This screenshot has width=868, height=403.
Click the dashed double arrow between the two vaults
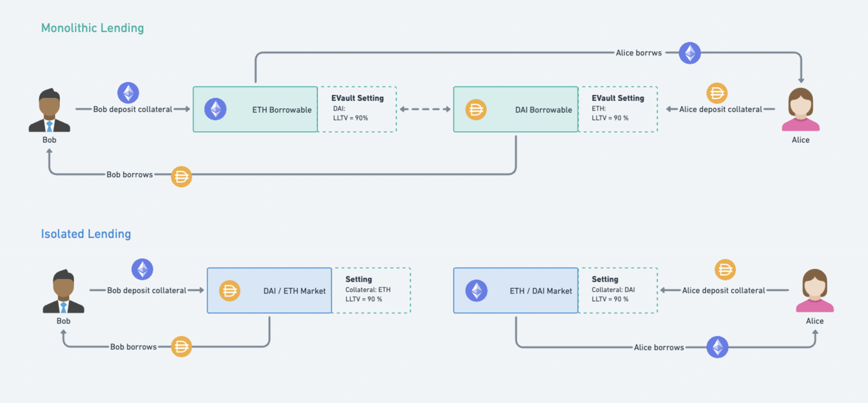[x=425, y=109]
